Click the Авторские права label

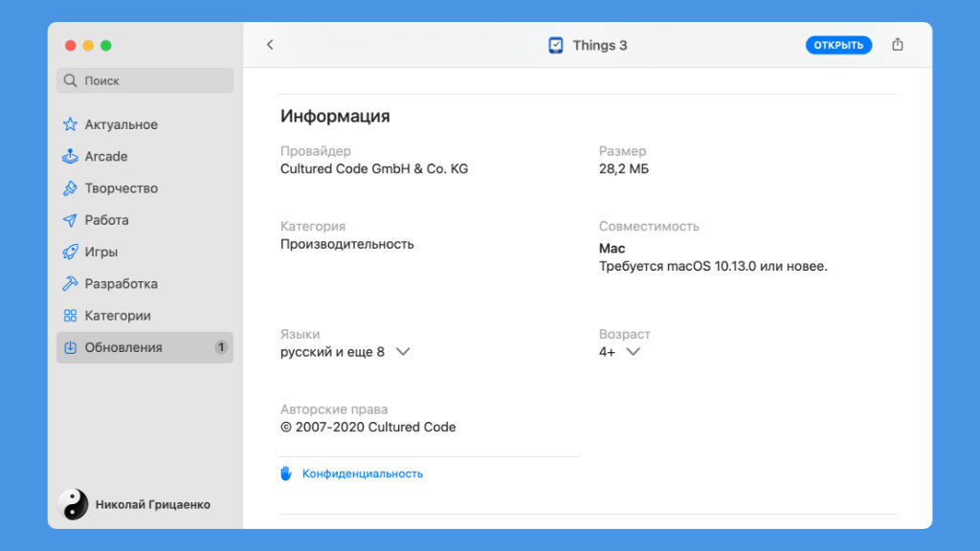[x=334, y=409]
